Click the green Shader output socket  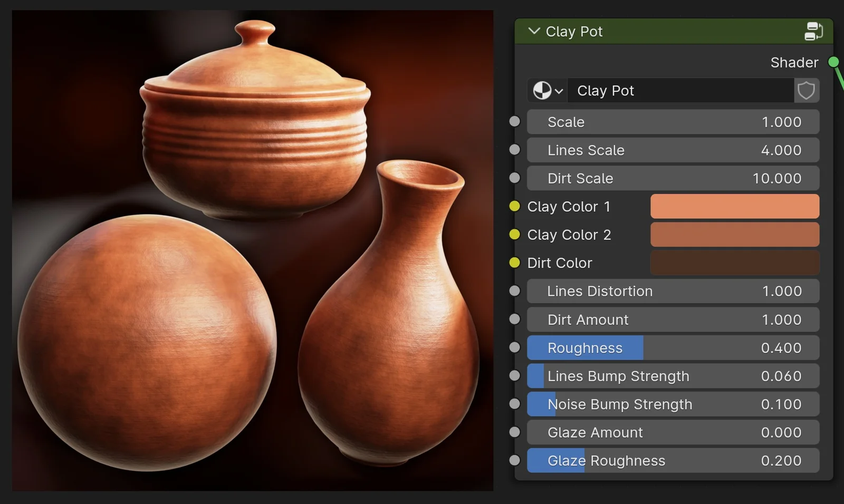[835, 62]
